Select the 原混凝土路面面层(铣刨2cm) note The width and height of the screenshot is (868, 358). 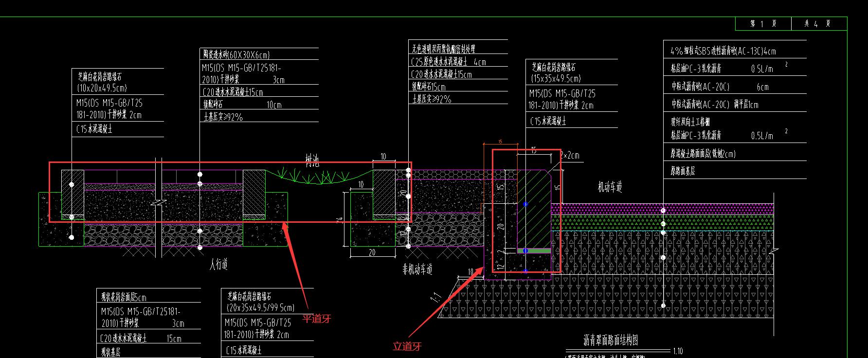703,154
